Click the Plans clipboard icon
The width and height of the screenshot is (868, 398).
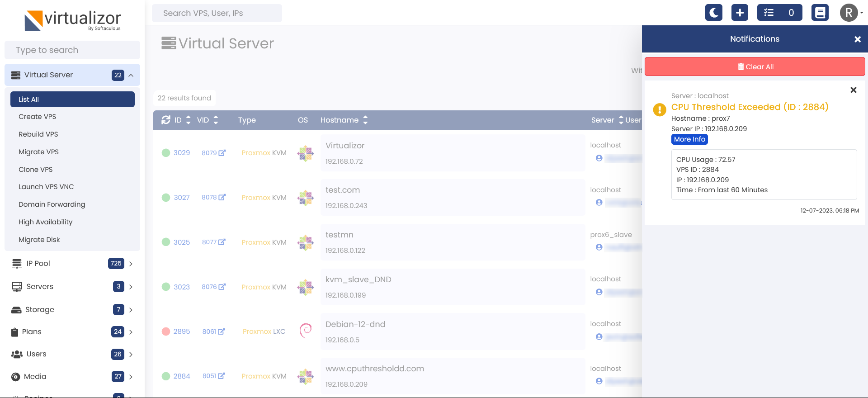pyautogui.click(x=15, y=332)
